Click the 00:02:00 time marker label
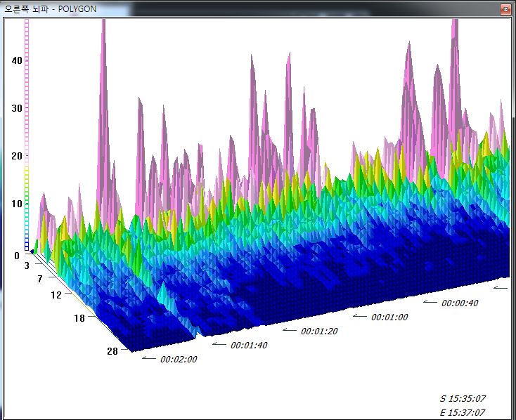The height and width of the screenshot is (420, 516). (x=179, y=359)
